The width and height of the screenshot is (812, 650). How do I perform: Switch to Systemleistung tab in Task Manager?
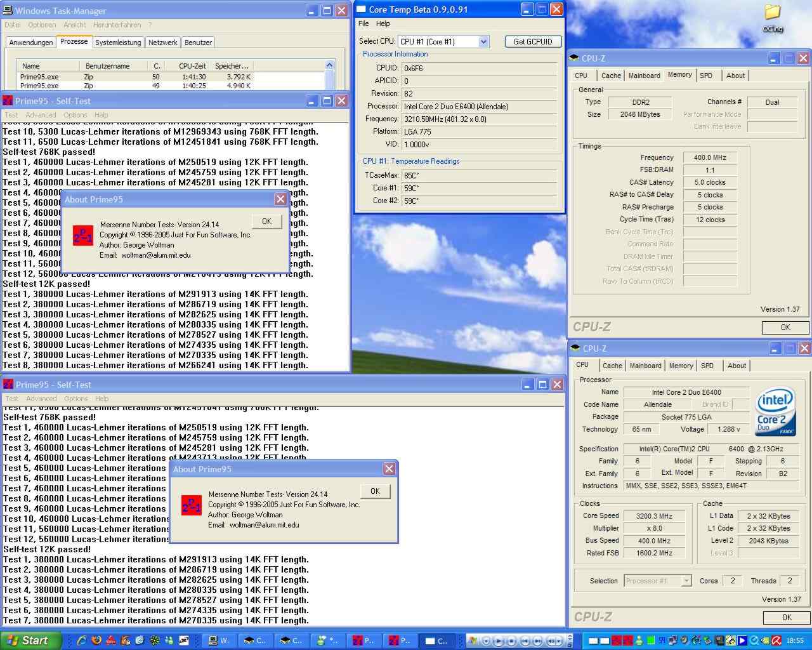118,43
